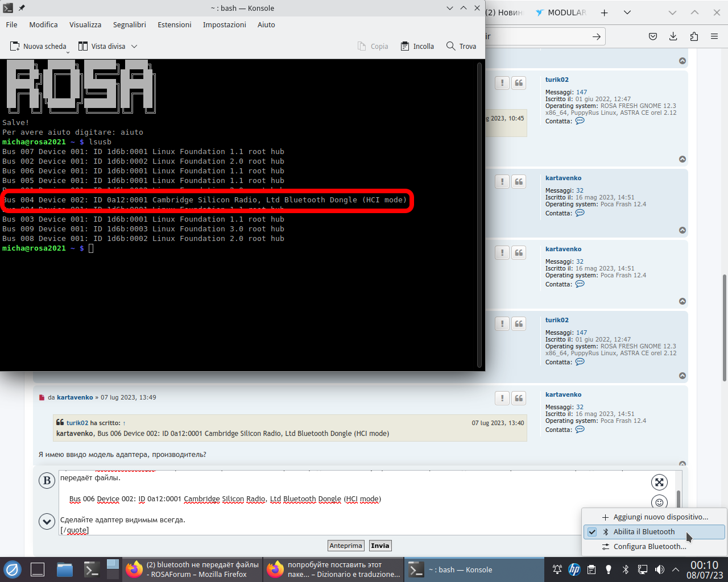Apply bold with the B editor button
This screenshot has height=582, width=728.
click(x=47, y=481)
